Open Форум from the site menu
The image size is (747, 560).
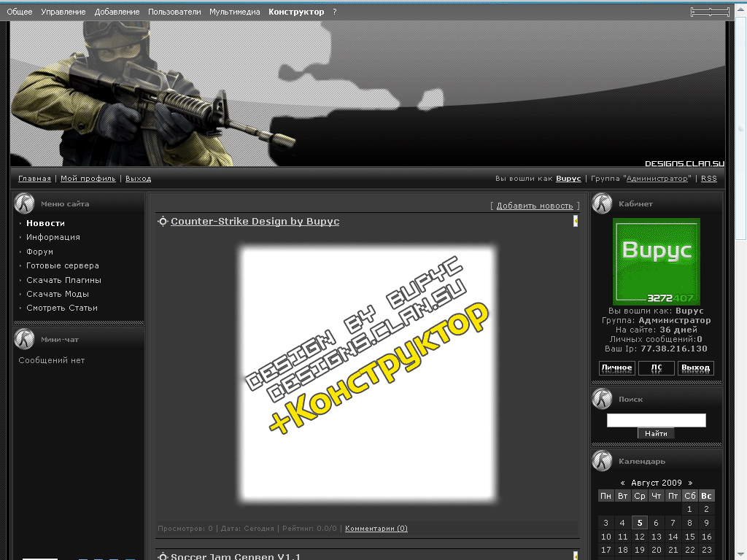pyautogui.click(x=39, y=252)
